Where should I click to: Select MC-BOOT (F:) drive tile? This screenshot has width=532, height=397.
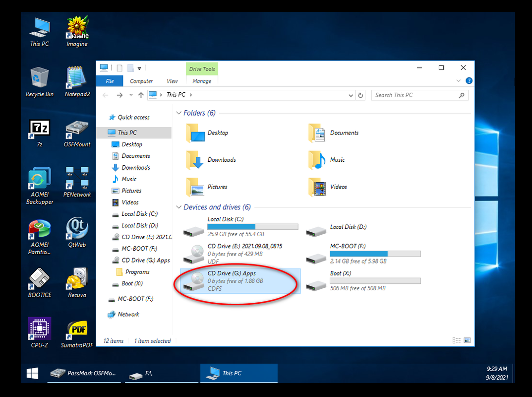pos(363,254)
